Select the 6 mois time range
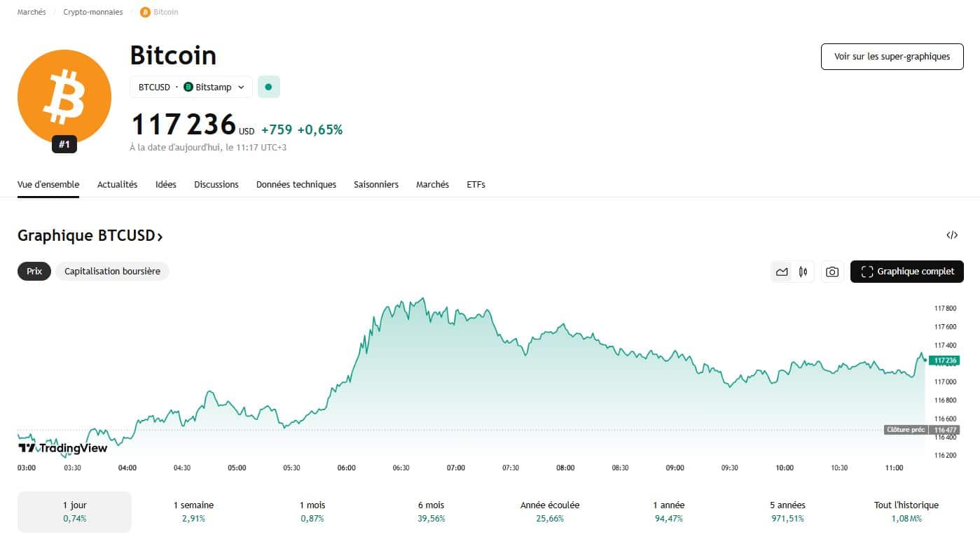The image size is (980, 539). tap(431, 512)
